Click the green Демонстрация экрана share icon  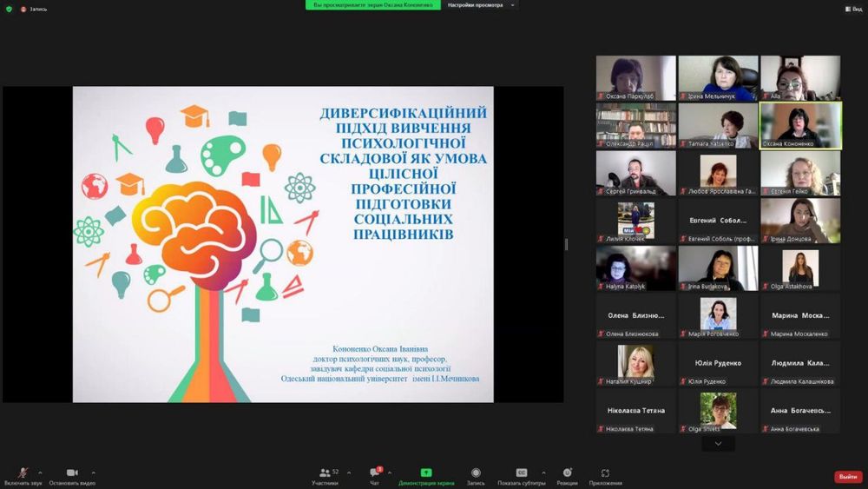coord(426,472)
